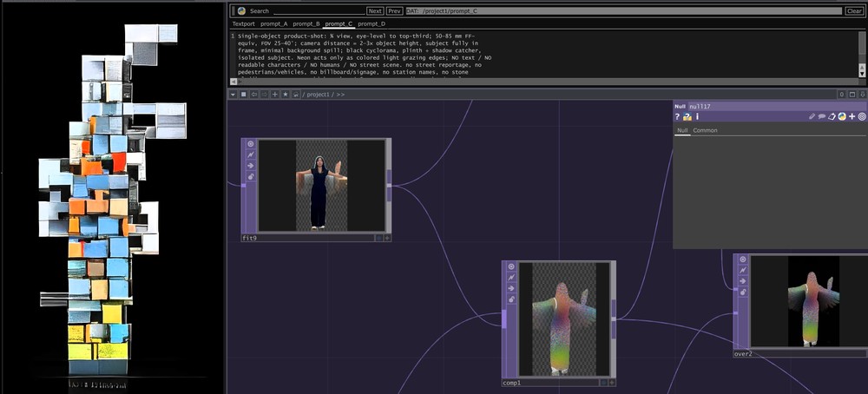Click the plus button on comp1 footer
Viewport: 868px width, 394px height.
click(612, 383)
